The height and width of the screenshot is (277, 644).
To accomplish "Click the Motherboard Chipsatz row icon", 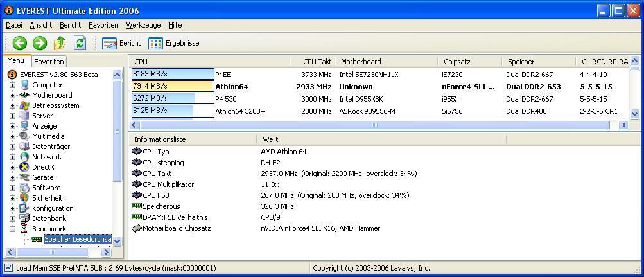I will pos(136,228).
